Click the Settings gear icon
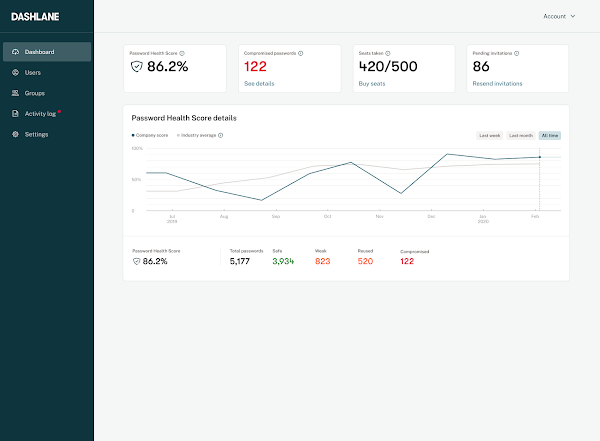 [15, 134]
